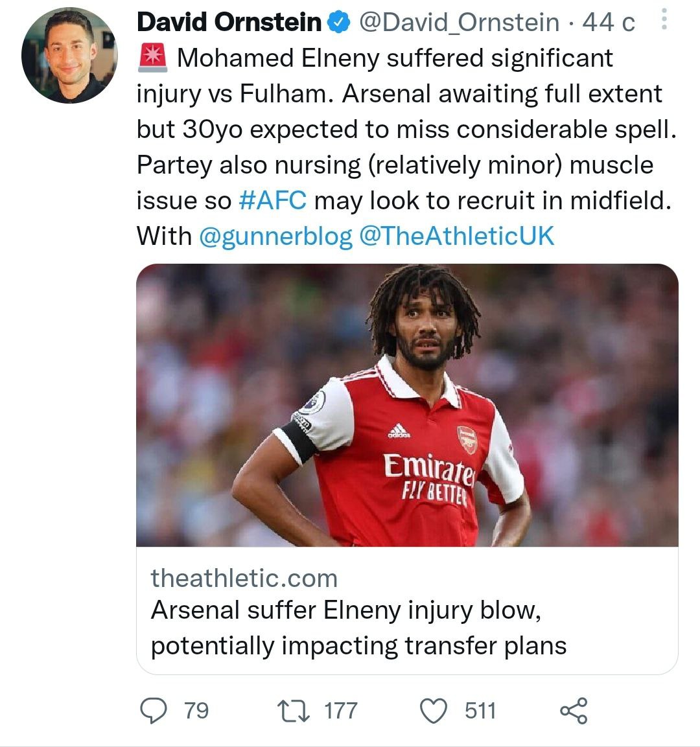Click the theathletic.com domain text
This screenshot has height=747, width=700.
tap(244, 578)
